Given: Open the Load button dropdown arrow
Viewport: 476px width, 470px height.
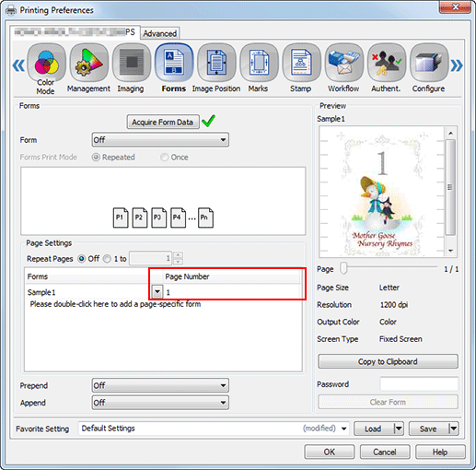Looking at the screenshot, I should (399, 429).
